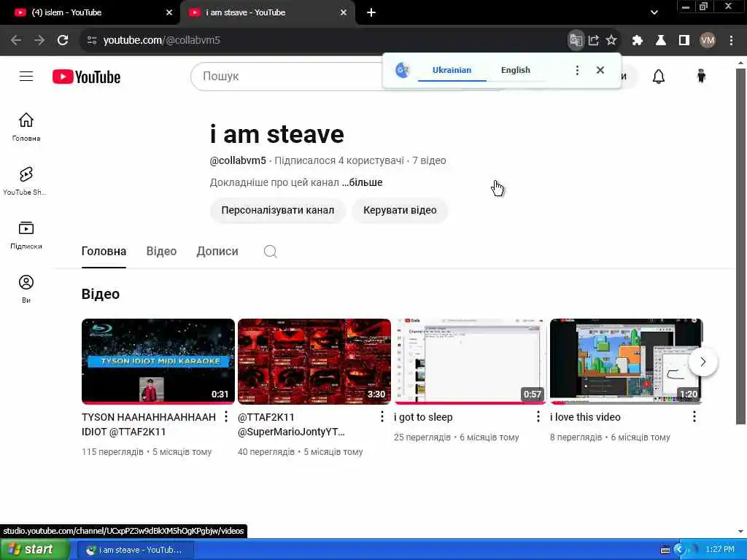Open the Mario 1:20 video thumbnail
Screen dimensions: 747x560
627,362
